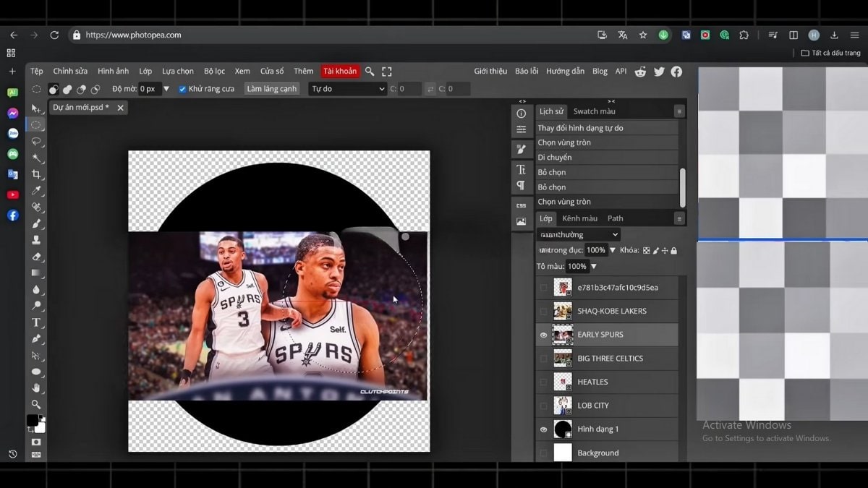Open the paragraph panel from the sidebar

tap(521, 185)
